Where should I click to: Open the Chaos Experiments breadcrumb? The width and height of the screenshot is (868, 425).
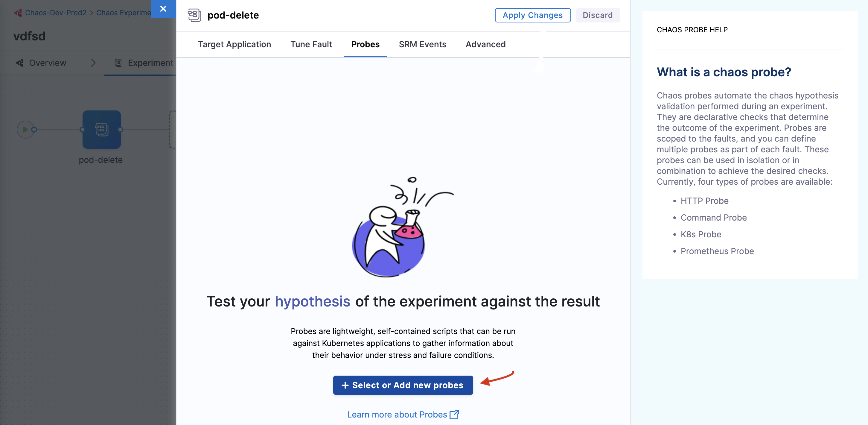(x=123, y=13)
